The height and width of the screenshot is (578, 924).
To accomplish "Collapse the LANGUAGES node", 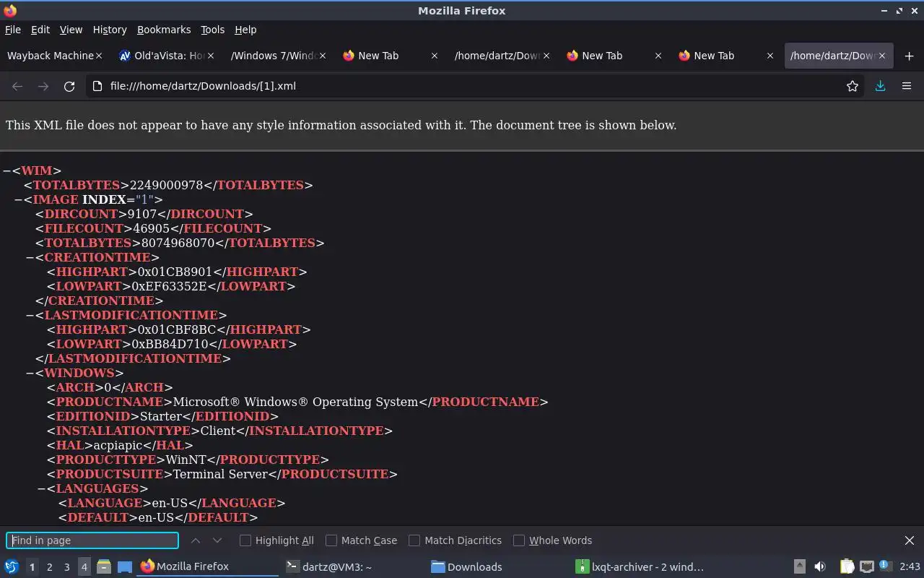I will click(x=41, y=488).
